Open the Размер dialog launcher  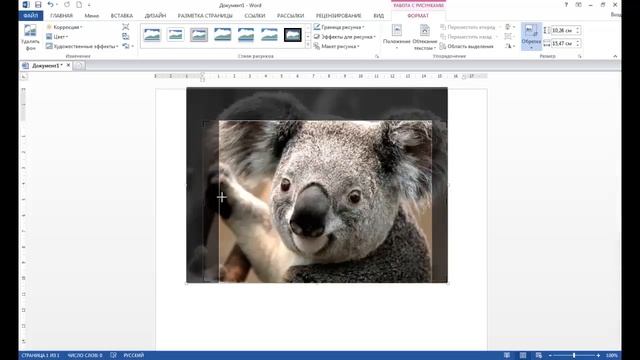point(580,56)
